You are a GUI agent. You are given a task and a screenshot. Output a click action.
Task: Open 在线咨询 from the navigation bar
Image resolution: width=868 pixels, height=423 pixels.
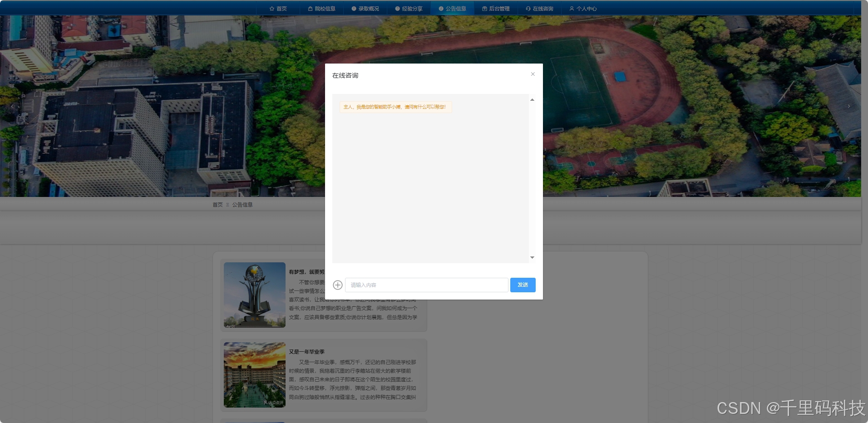coord(539,9)
